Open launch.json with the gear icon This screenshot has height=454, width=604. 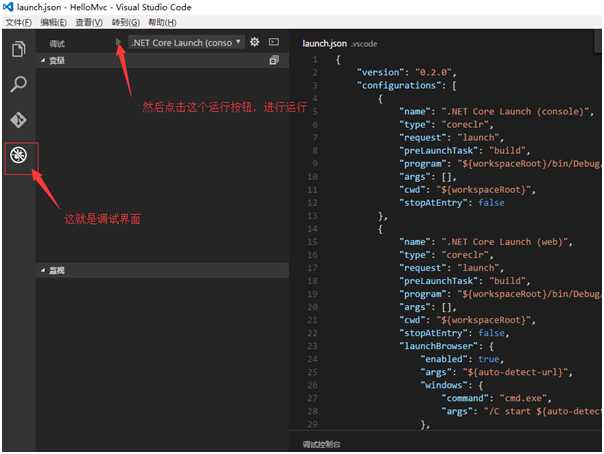[255, 42]
